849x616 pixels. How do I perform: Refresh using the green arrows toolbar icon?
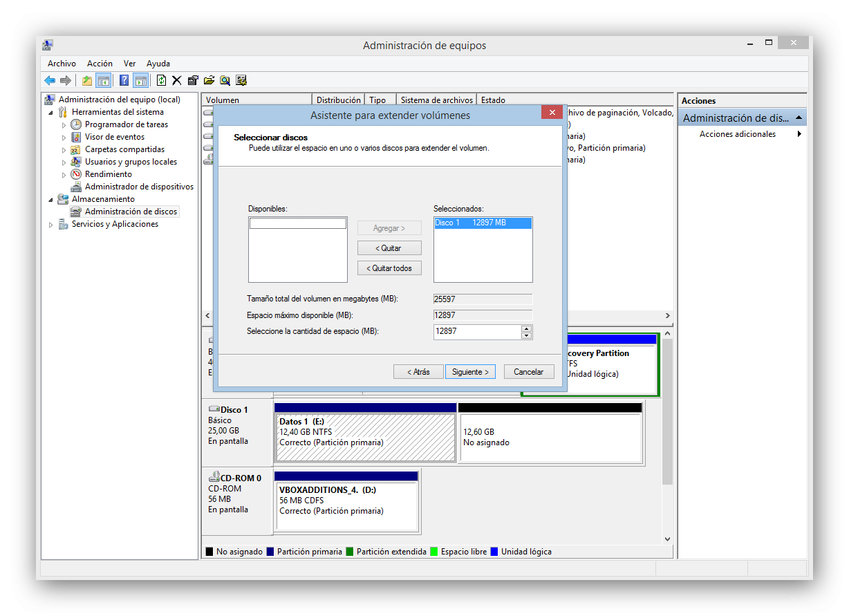coord(162,80)
